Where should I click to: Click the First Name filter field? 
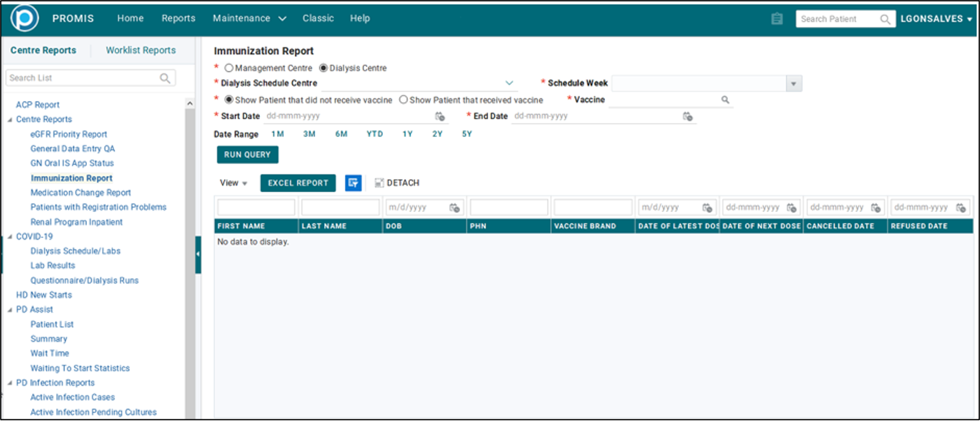tap(256, 207)
